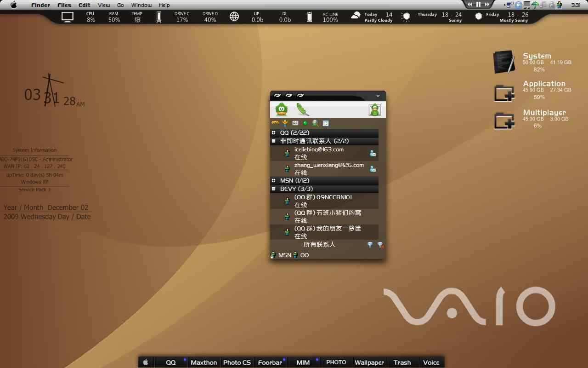This screenshot has height=368, width=588.
Task: Select the (QQ群) 五班小猪们的窝 entry
Action: coord(324,217)
